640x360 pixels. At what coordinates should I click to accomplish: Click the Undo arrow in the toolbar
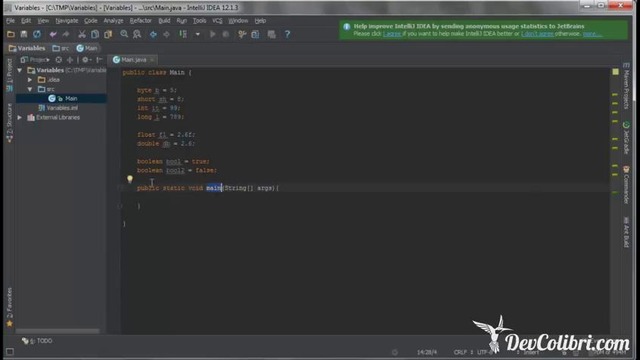pyautogui.click(x=53, y=34)
